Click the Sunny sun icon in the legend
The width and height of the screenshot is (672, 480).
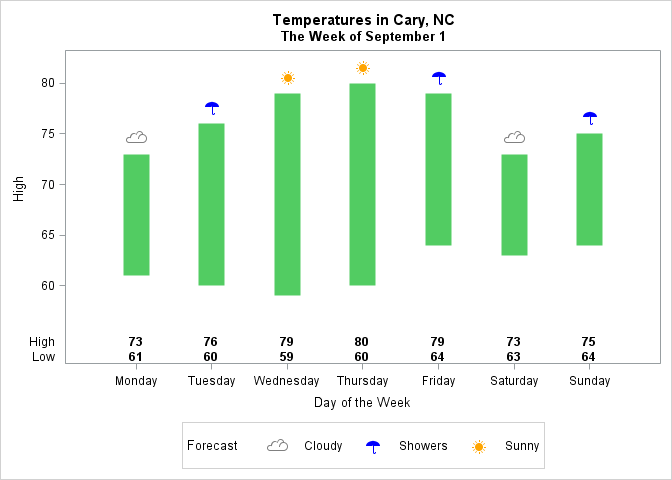coord(479,446)
